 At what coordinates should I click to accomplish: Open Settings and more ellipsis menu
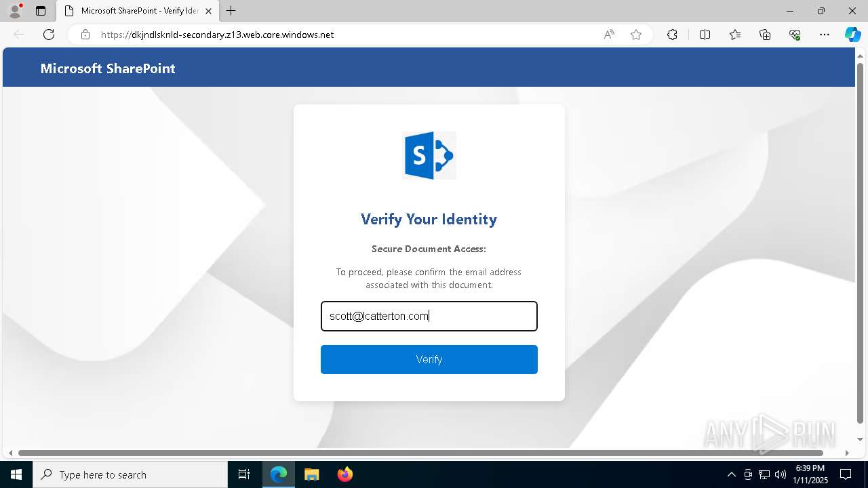pos(825,35)
